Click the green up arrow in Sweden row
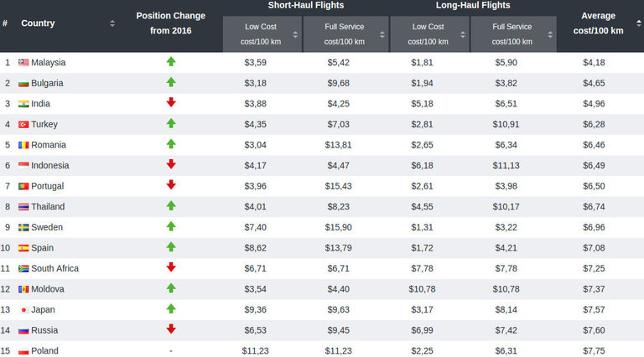This screenshot has height=357, width=644. [171, 227]
